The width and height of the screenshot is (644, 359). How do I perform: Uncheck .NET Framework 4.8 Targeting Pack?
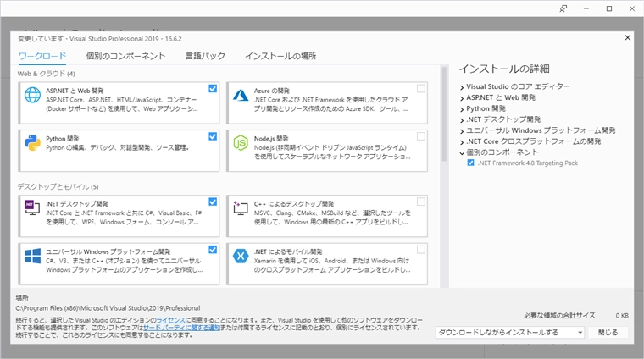pos(470,163)
